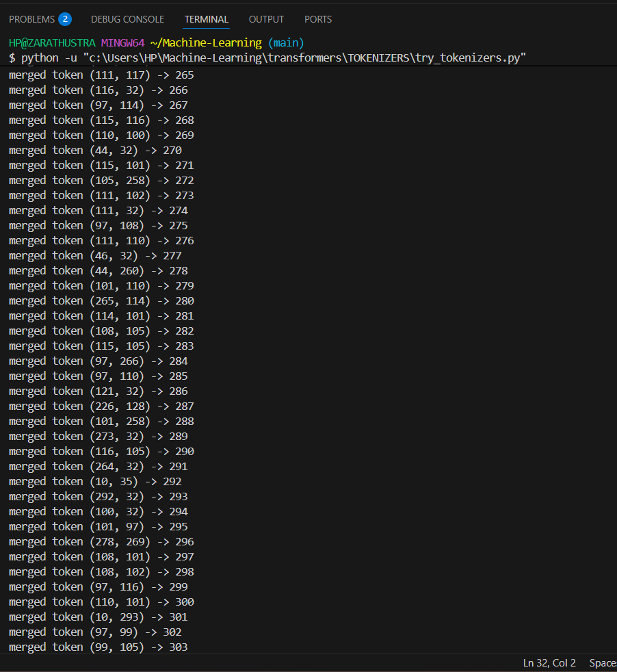
Task: Click the last line ending with -> 303
Action: point(98,647)
